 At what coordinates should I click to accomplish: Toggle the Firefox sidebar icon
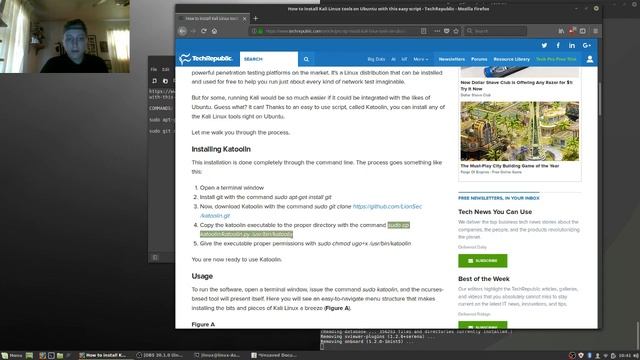pos(583,31)
